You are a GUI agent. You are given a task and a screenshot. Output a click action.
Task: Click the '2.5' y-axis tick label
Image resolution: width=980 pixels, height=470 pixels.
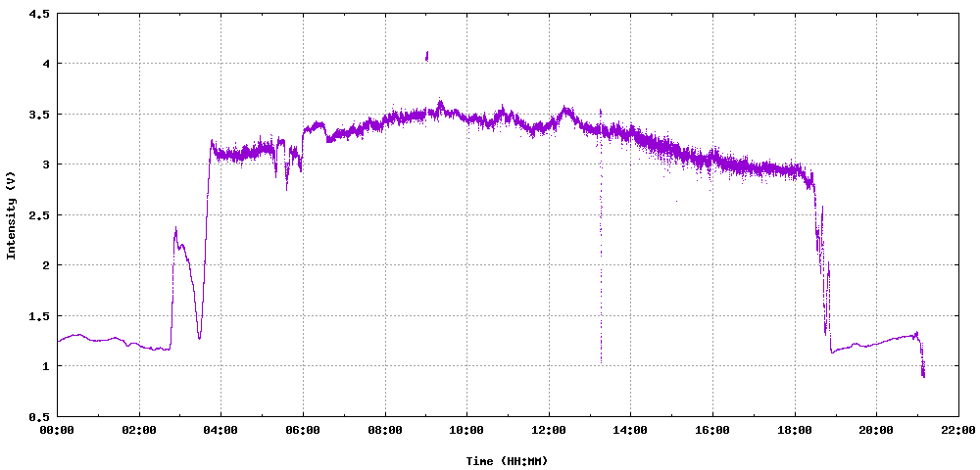pyautogui.click(x=39, y=215)
